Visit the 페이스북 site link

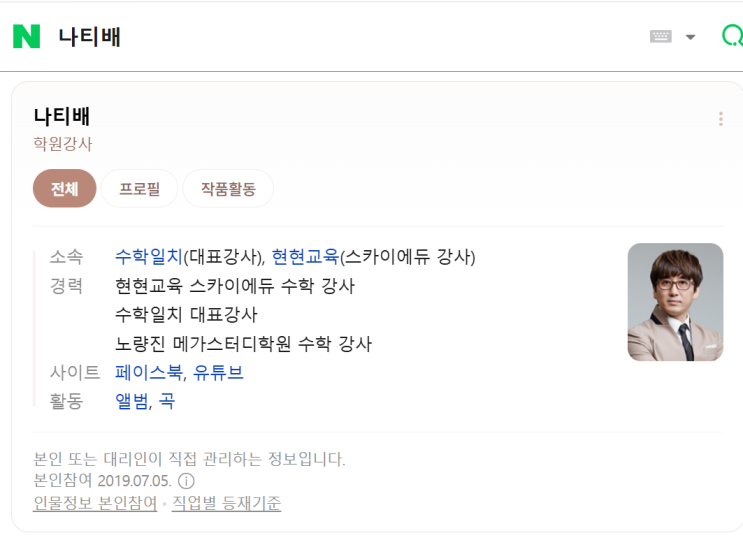[x=149, y=373]
